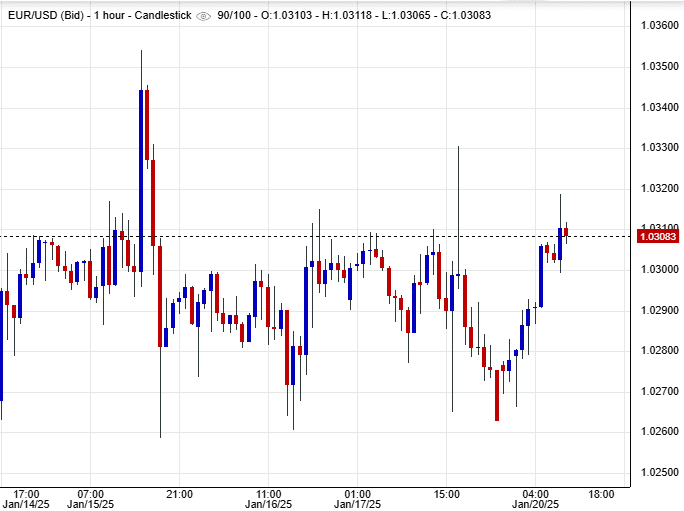The image size is (684, 511).
Task: Click the 04:00 Jan/20/25 time label
Action: tap(535, 499)
